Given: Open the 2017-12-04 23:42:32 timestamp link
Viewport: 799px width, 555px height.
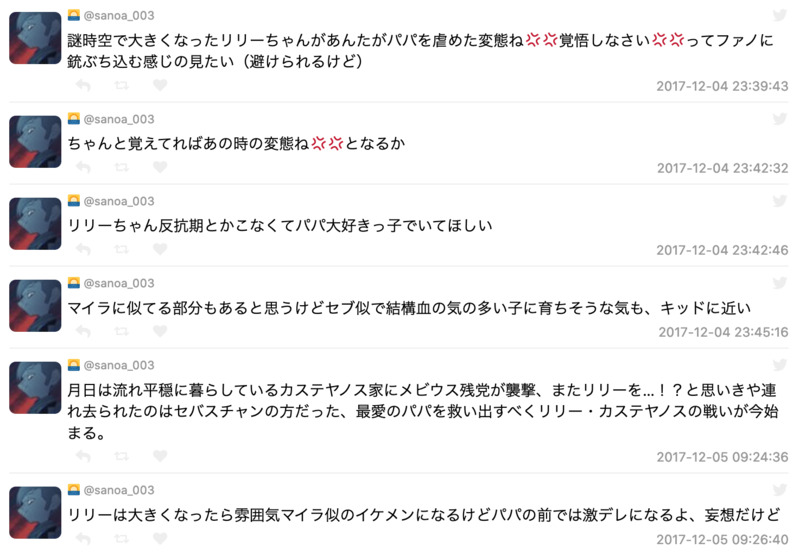Looking at the screenshot, I should [722, 168].
